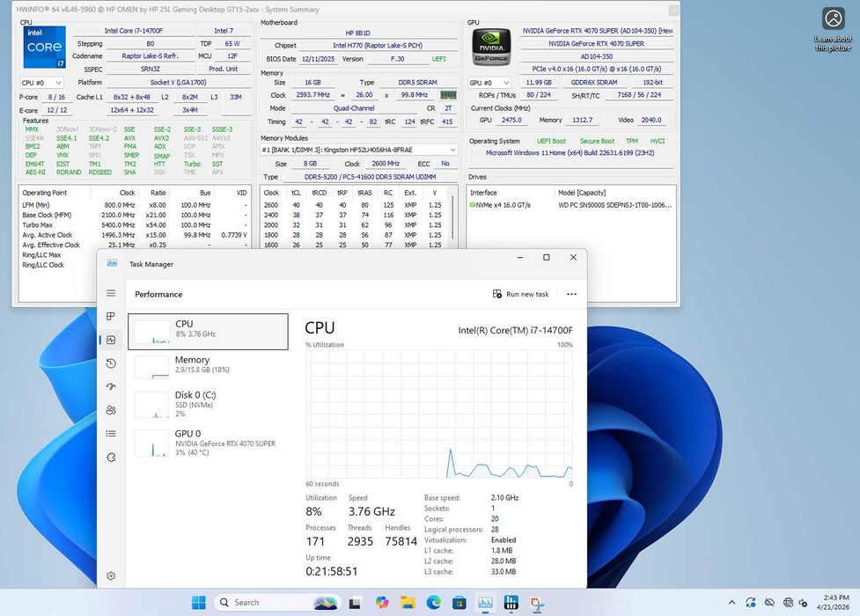Image resolution: width=860 pixels, height=616 pixels.
Task: Open Task Manager more options ellipsis menu
Action: tap(571, 294)
